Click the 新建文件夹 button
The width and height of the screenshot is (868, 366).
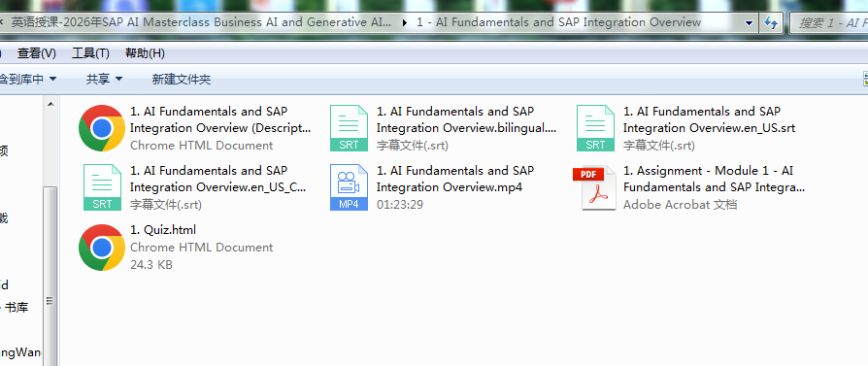coord(182,80)
